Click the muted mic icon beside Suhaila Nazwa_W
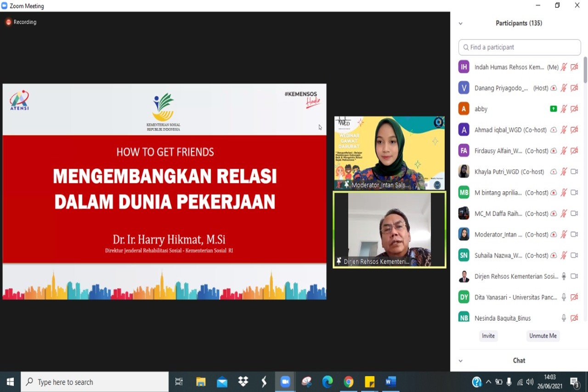588x392 pixels. point(564,255)
